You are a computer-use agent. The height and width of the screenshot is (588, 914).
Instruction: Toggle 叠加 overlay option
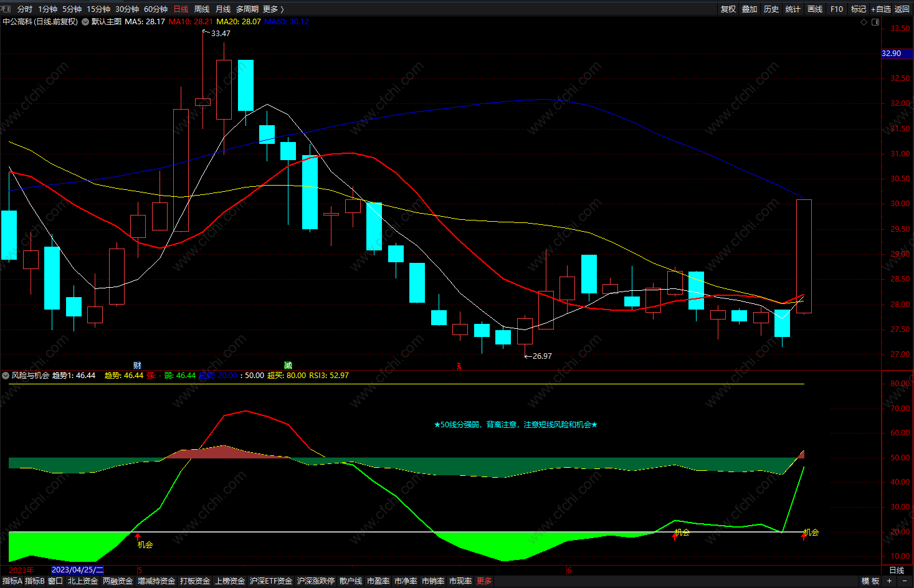click(750, 9)
